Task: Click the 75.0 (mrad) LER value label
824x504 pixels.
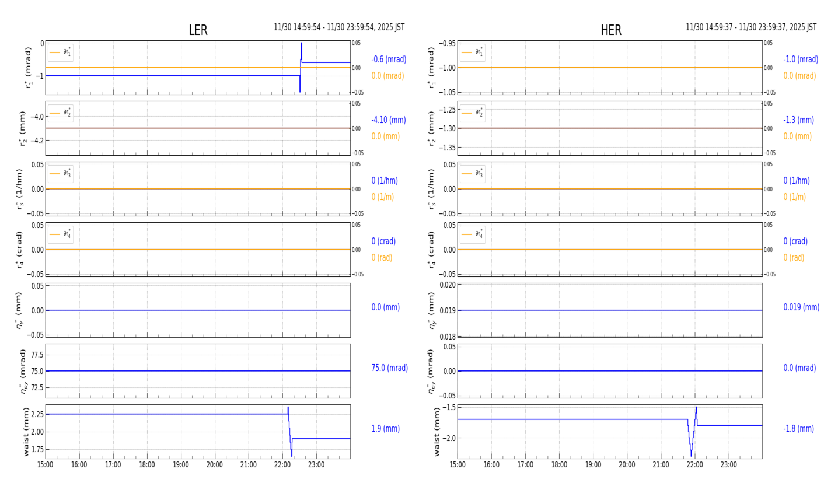Action: (x=389, y=368)
